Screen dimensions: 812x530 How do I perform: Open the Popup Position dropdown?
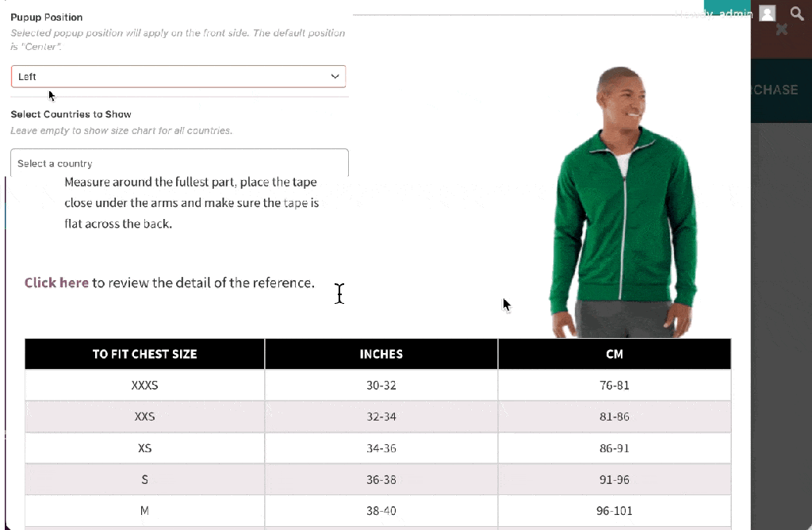coord(178,77)
